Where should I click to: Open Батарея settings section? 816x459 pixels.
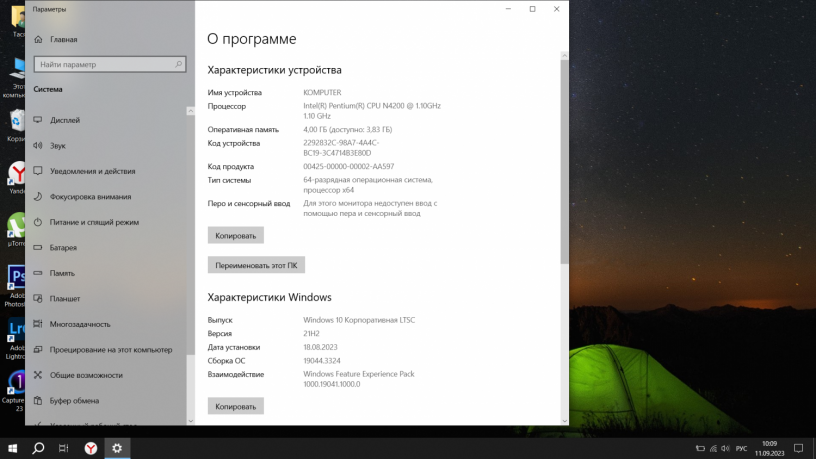pyautogui.click(x=63, y=248)
